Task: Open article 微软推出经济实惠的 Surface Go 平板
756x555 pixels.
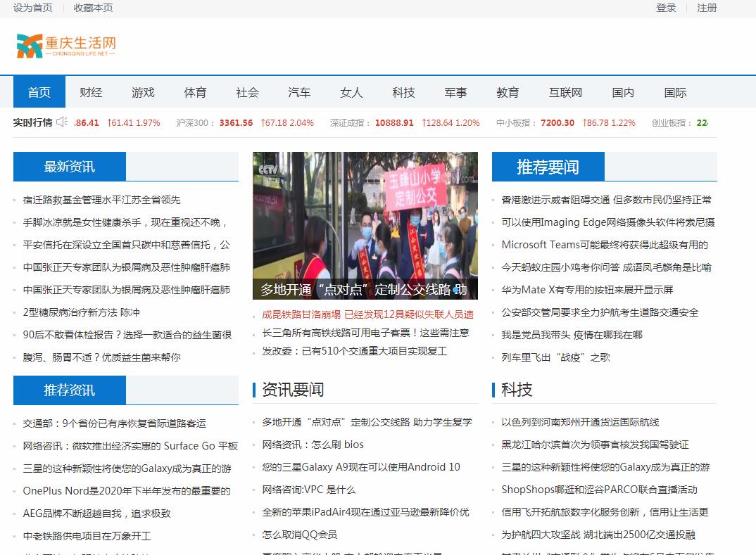Action: [x=130, y=446]
